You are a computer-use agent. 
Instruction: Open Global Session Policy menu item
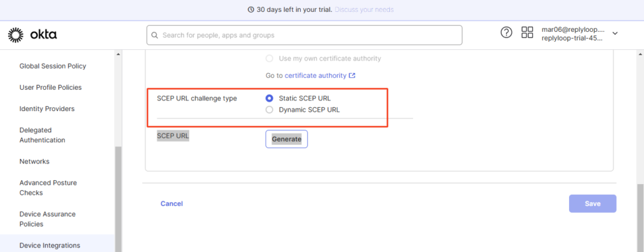coord(52,66)
